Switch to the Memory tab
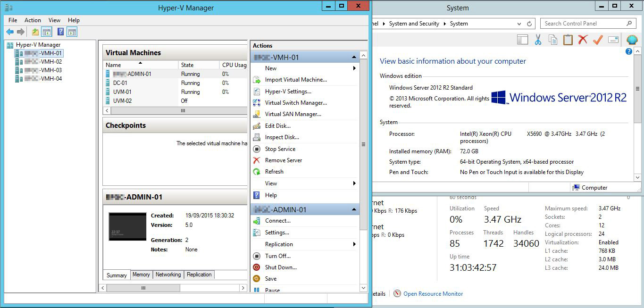644x308 pixels. click(141, 275)
